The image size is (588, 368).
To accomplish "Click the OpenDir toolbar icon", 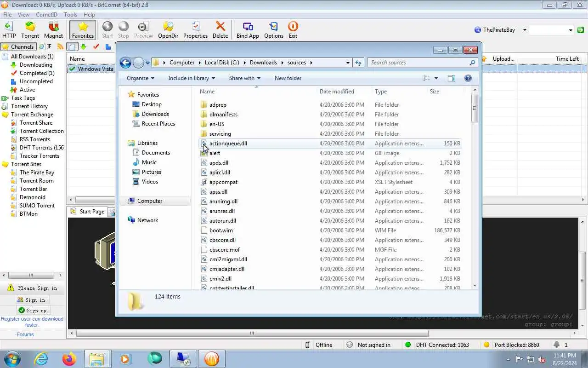I will [x=168, y=30].
